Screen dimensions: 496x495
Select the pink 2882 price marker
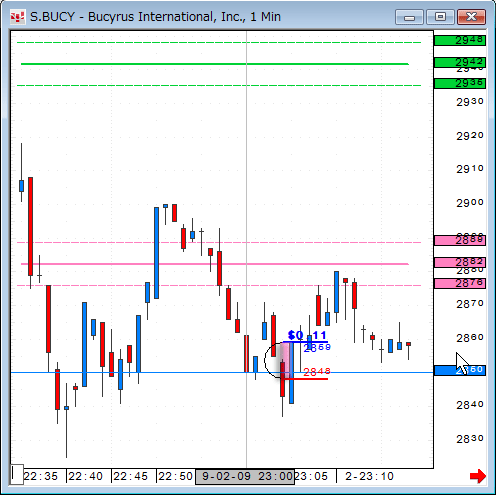(460, 262)
